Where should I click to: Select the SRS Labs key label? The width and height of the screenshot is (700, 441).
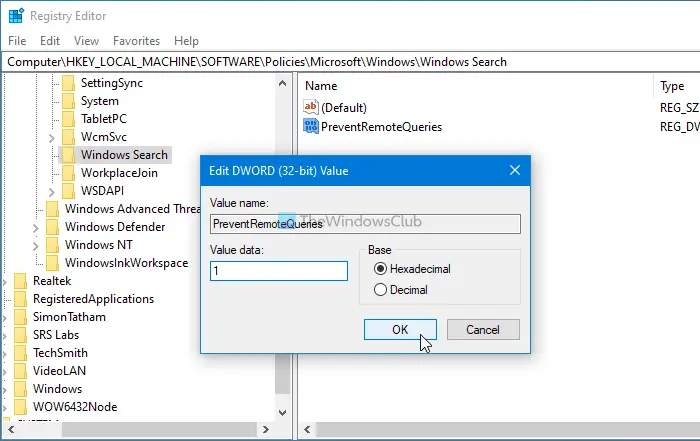(x=56, y=335)
